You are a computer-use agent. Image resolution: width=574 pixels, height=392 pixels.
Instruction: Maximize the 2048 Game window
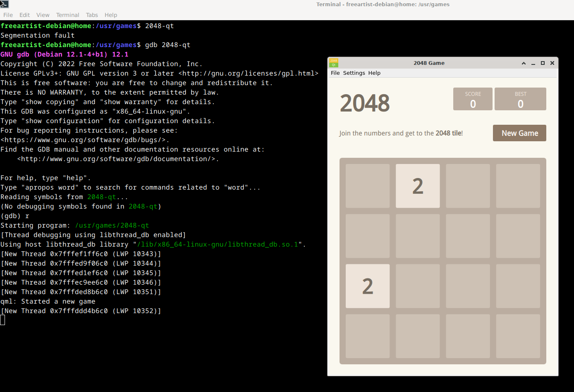click(543, 63)
